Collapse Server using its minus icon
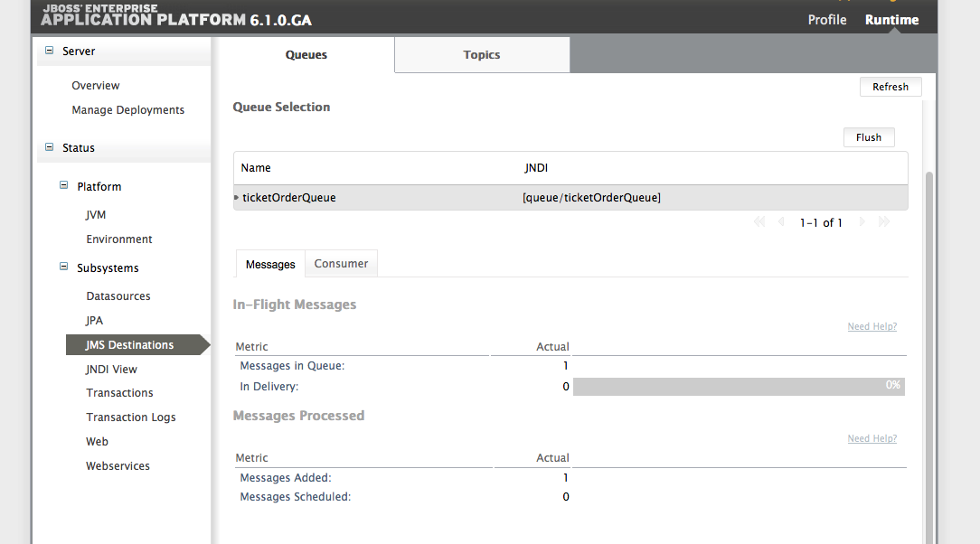The height and width of the screenshot is (544, 980). 49,52
